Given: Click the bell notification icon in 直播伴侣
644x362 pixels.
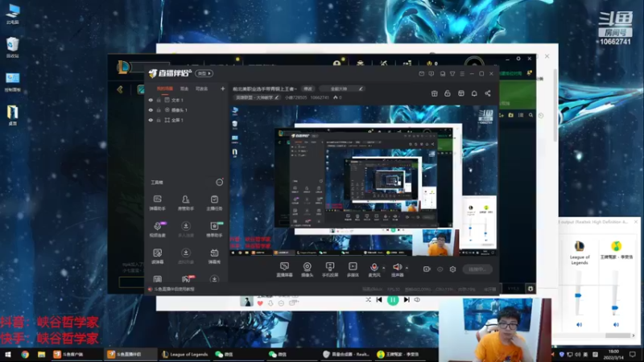Looking at the screenshot, I should tap(474, 93).
